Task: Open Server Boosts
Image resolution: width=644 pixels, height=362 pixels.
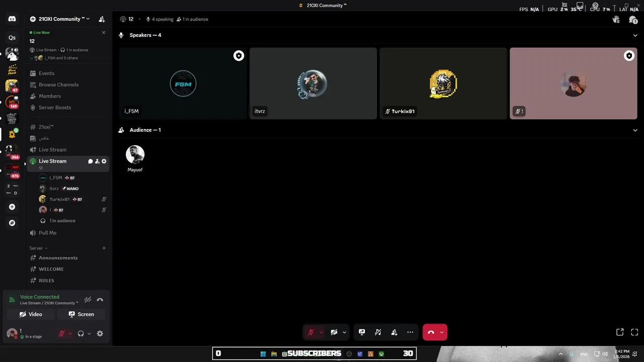Action: [67, 108]
